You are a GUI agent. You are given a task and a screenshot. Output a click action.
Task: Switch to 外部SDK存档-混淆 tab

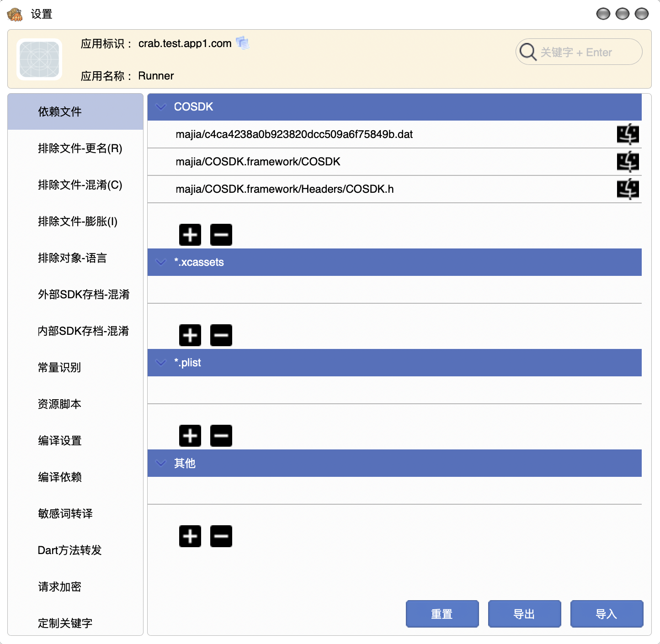click(x=75, y=294)
